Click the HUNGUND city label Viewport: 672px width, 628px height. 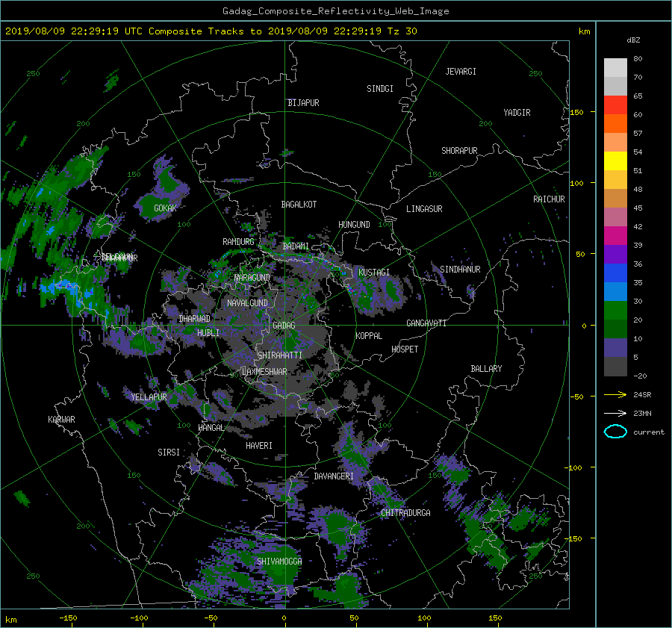point(354,225)
